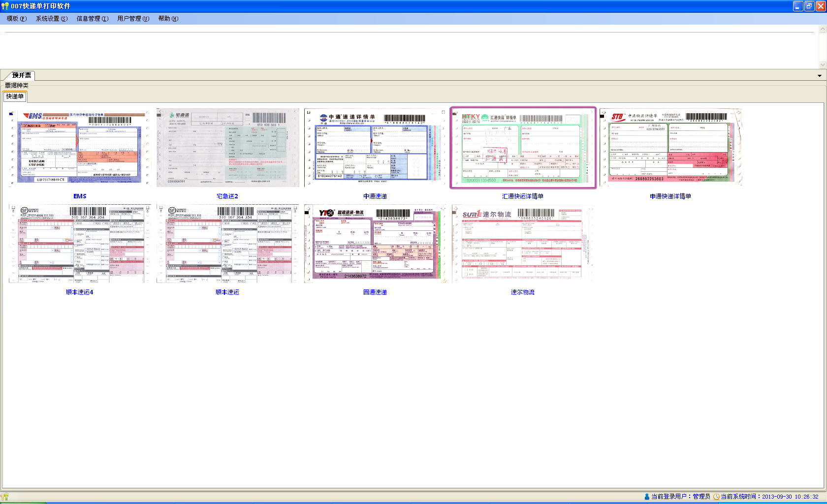Switch to the 预开票 tab
This screenshot has height=504, width=827.
point(22,75)
